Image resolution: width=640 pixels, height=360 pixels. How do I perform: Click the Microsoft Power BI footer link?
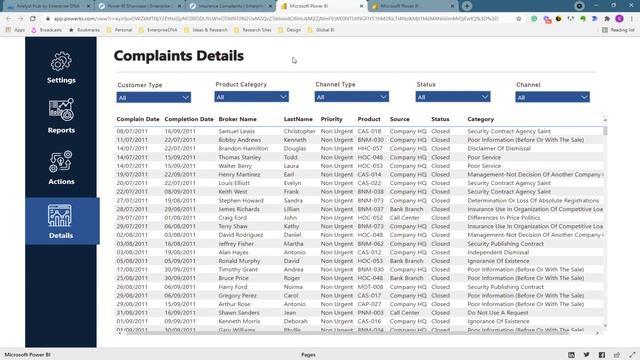point(27,355)
